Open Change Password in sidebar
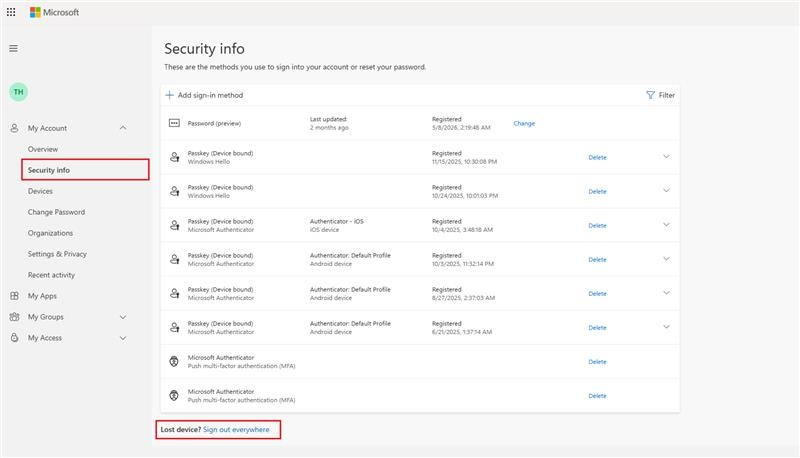The width and height of the screenshot is (800, 458). tap(56, 212)
